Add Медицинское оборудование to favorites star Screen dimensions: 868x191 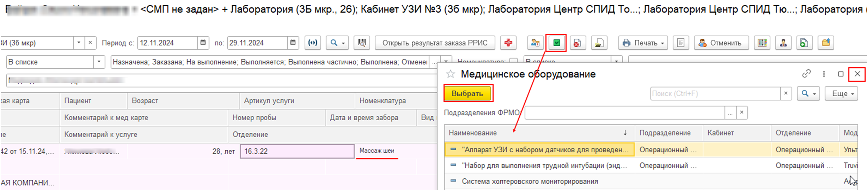coord(451,74)
